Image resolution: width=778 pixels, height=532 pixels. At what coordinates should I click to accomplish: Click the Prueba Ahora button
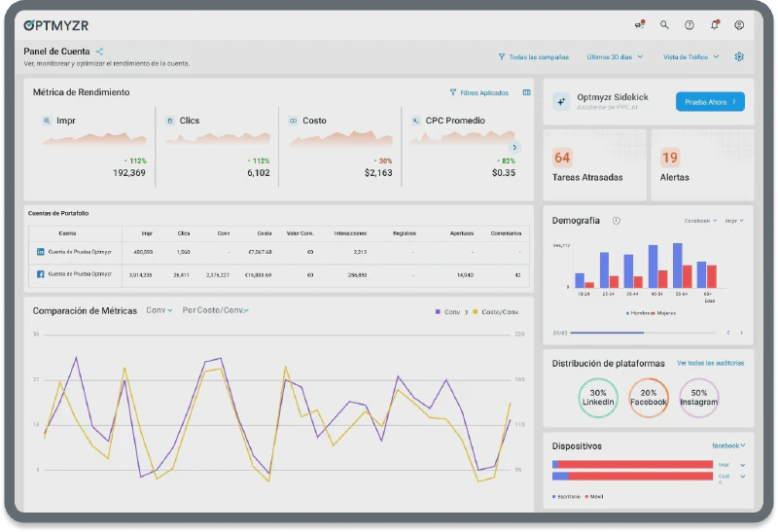click(712, 101)
